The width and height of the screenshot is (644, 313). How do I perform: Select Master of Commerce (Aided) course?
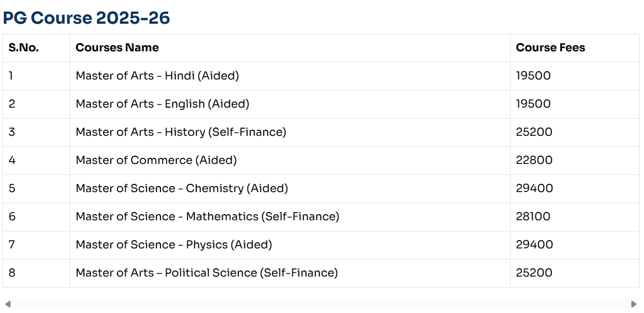click(x=156, y=161)
